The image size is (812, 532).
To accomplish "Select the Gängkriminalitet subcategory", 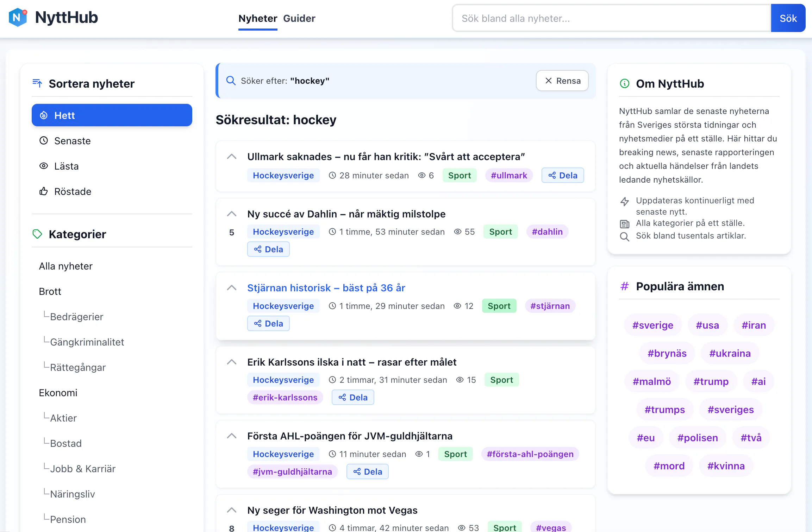I will [x=87, y=342].
